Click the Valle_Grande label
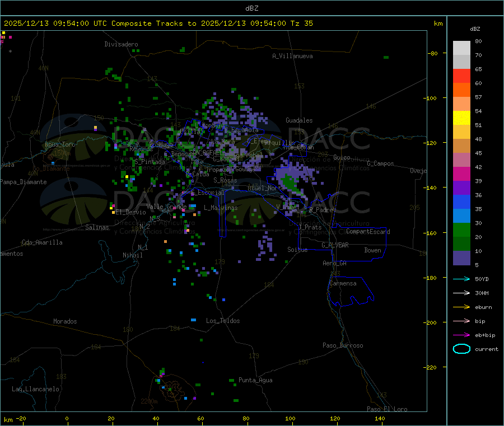 click(x=166, y=207)
